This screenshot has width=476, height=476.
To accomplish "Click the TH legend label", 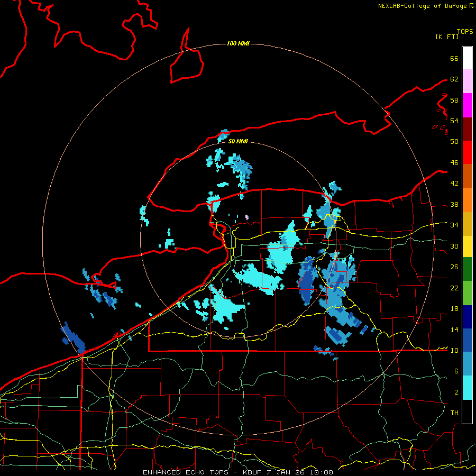I will pyautogui.click(x=454, y=413).
